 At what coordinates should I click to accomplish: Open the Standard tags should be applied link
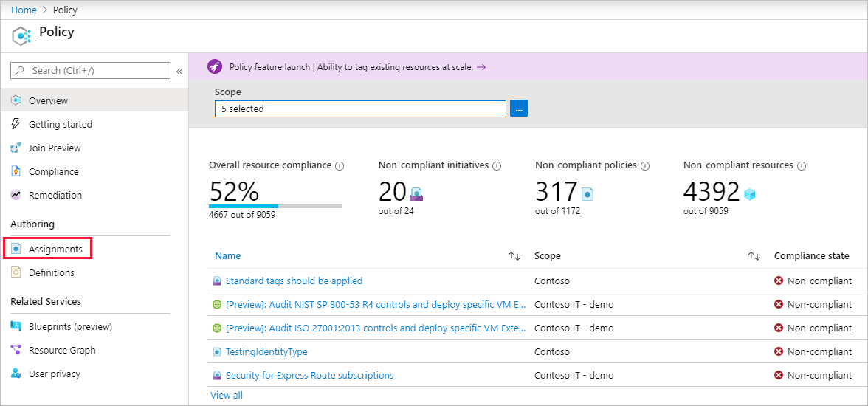pos(294,281)
